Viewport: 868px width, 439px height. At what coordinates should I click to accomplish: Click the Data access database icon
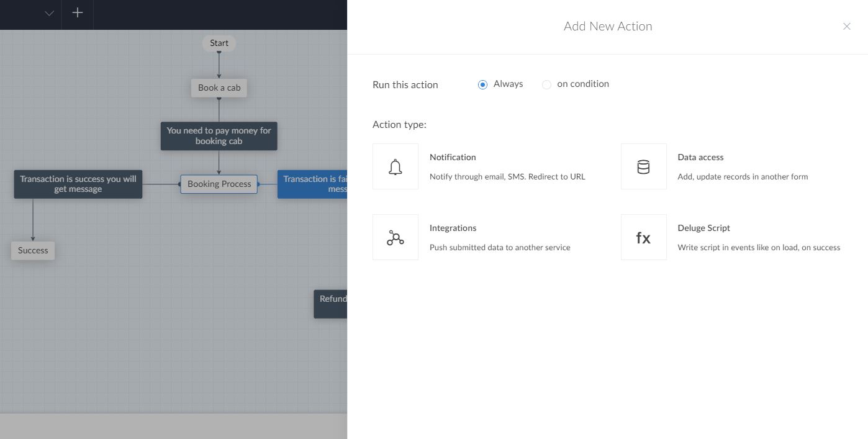[643, 166]
